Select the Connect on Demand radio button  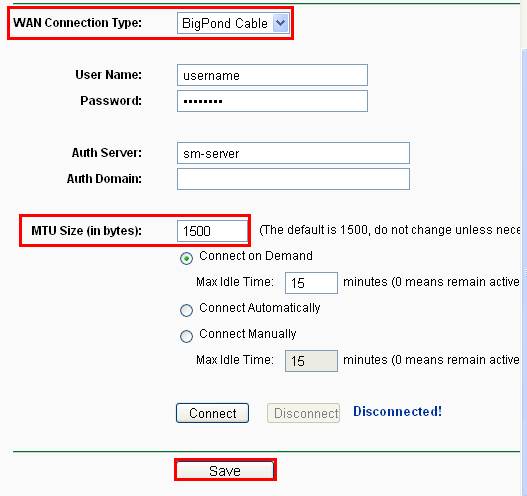pos(186,258)
